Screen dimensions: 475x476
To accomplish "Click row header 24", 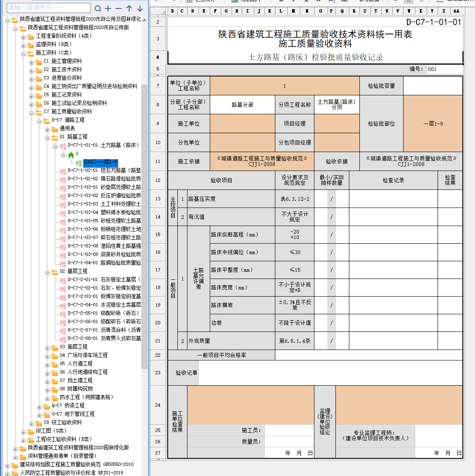I will (158, 405).
